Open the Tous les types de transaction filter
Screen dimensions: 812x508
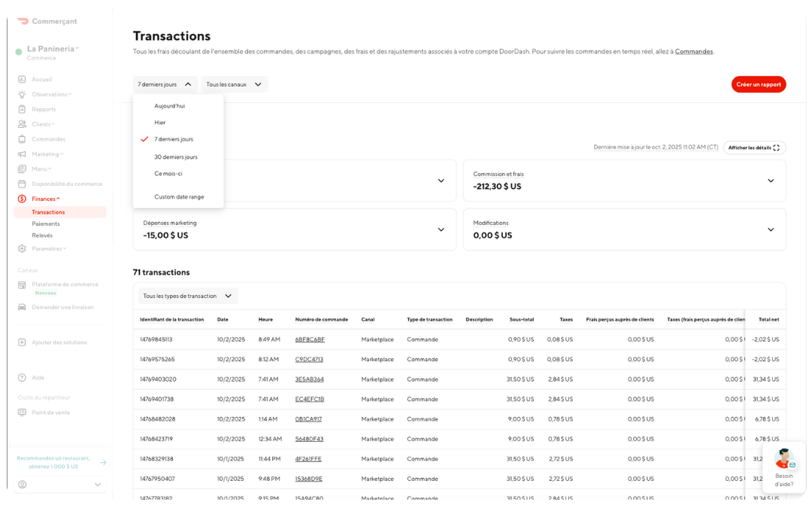[x=186, y=296]
